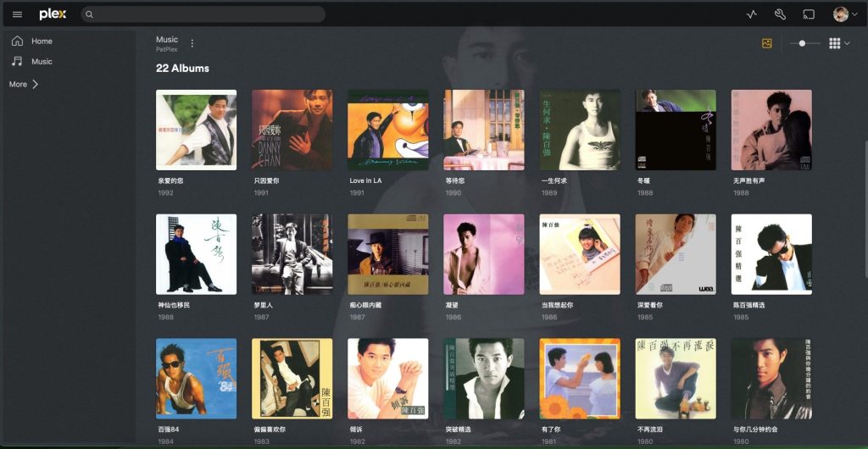Open the Love In LA album title
The image size is (868, 449).
365,181
